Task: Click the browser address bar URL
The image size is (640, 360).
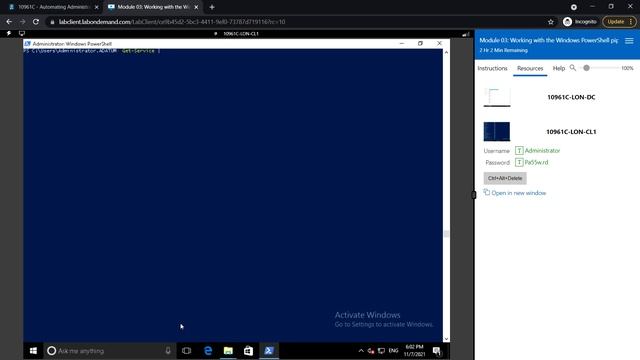Action: 172,22
